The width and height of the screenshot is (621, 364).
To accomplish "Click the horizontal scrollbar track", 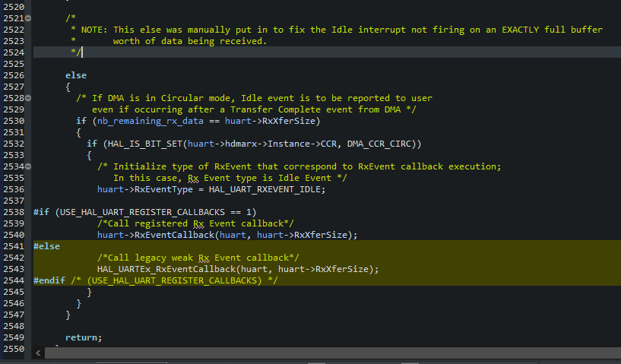I will 333,353.
